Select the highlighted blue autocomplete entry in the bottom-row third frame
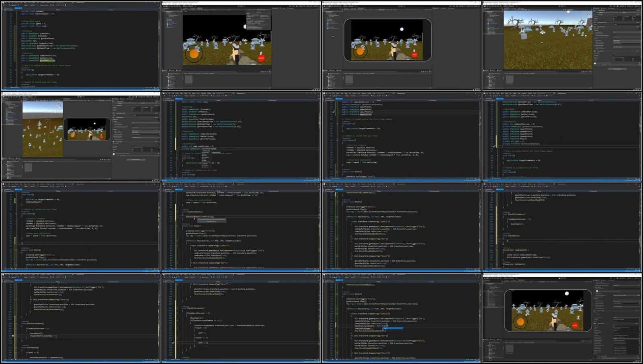The image size is (643, 364). click(392, 328)
